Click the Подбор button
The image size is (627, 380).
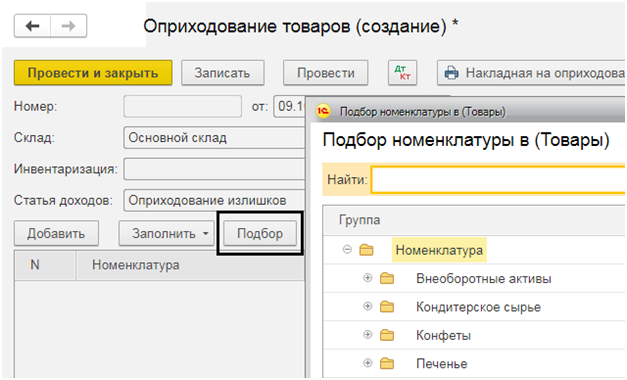pos(260,233)
